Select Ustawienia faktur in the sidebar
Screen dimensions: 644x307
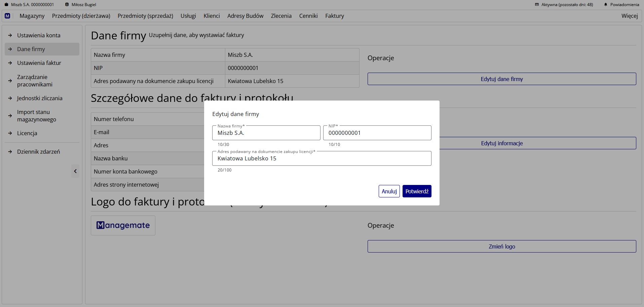click(39, 63)
